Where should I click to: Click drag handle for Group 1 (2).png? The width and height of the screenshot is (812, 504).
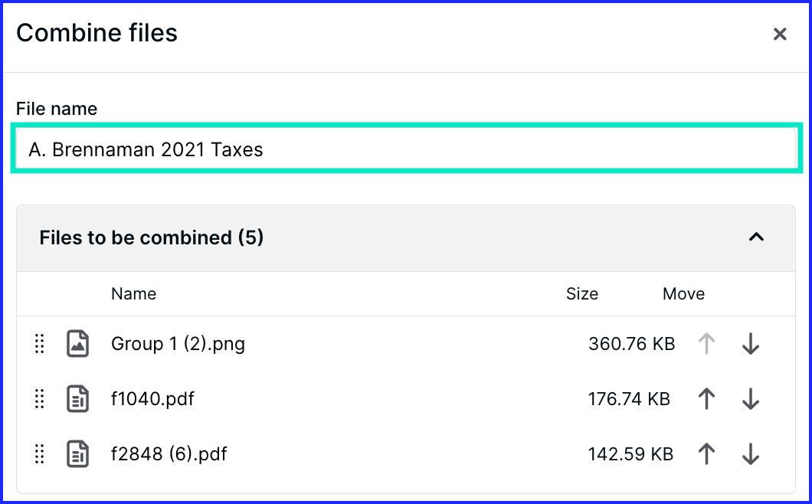coord(39,343)
